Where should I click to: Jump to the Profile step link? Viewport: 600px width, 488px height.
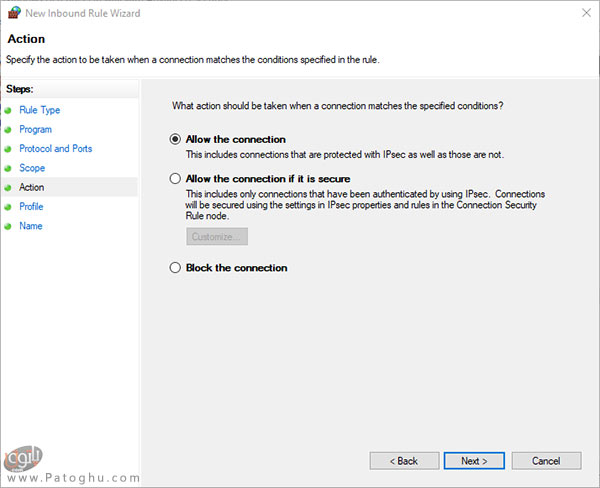click(x=31, y=207)
